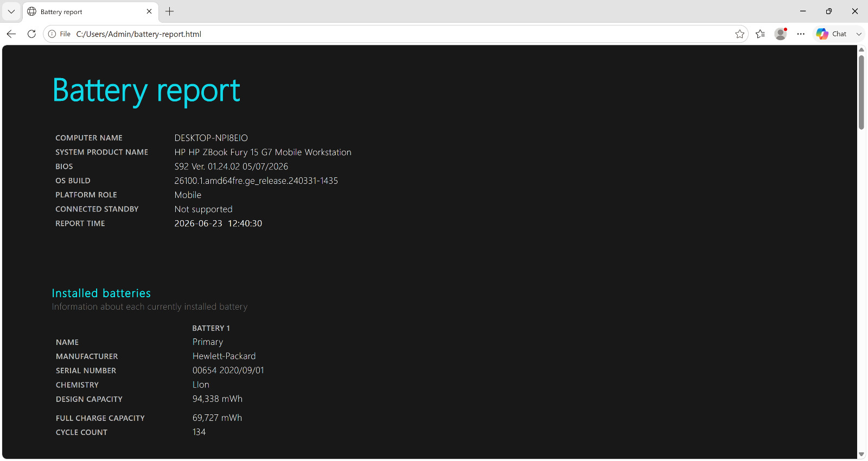Open the Copilot Chat button
The height and width of the screenshot is (461, 868).
click(x=832, y=34)
